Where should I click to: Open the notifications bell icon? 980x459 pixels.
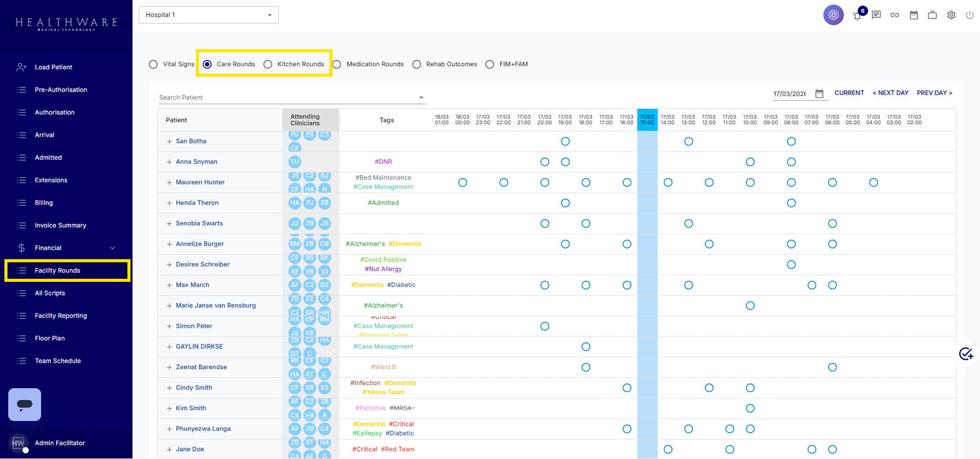tap(857, 16)
